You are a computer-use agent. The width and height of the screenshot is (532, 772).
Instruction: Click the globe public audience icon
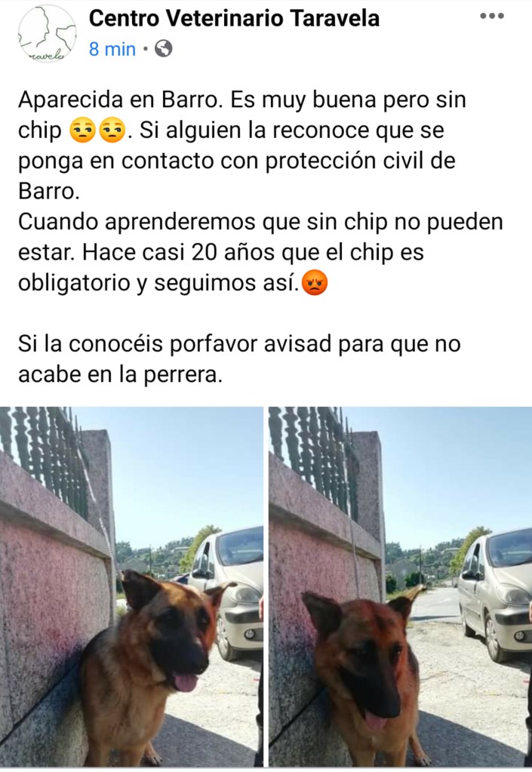(x=164, y=49)
